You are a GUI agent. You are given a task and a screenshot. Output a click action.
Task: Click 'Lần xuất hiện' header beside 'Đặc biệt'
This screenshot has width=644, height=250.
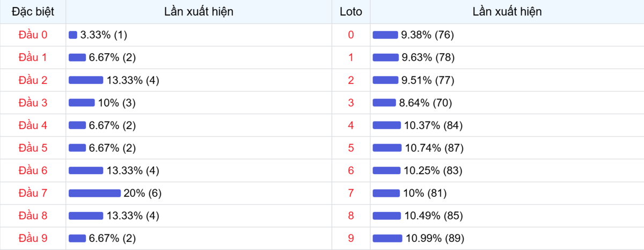pos(199,11)
